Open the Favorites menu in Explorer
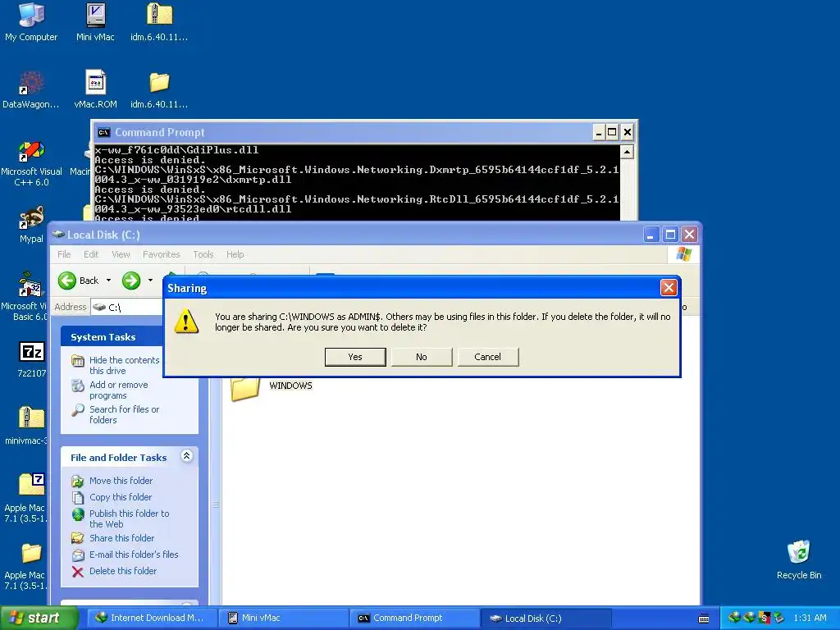Screen dimensions: 840x630 click(162, 254)
